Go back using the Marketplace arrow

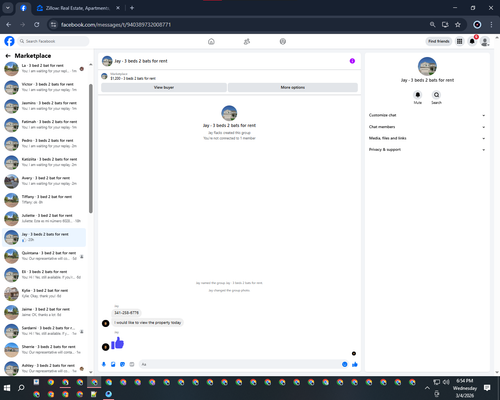[x=8, y=56]
